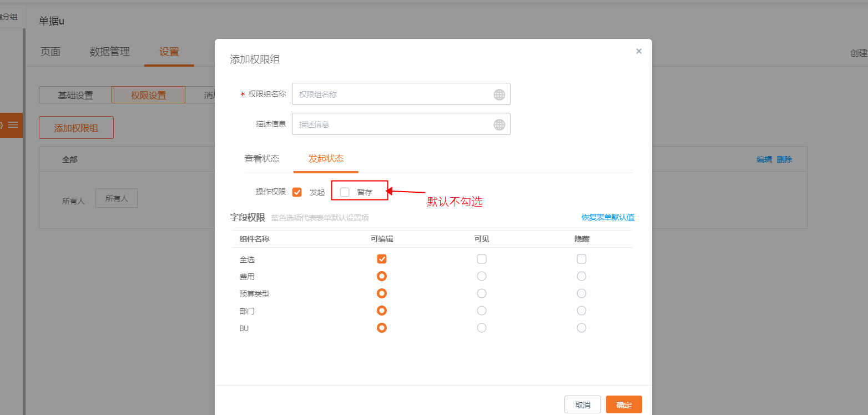The width and height of the screenshot is (868, 415).
Task: Click the globe icon in the 描述信息 field
Action: point(500,123)
